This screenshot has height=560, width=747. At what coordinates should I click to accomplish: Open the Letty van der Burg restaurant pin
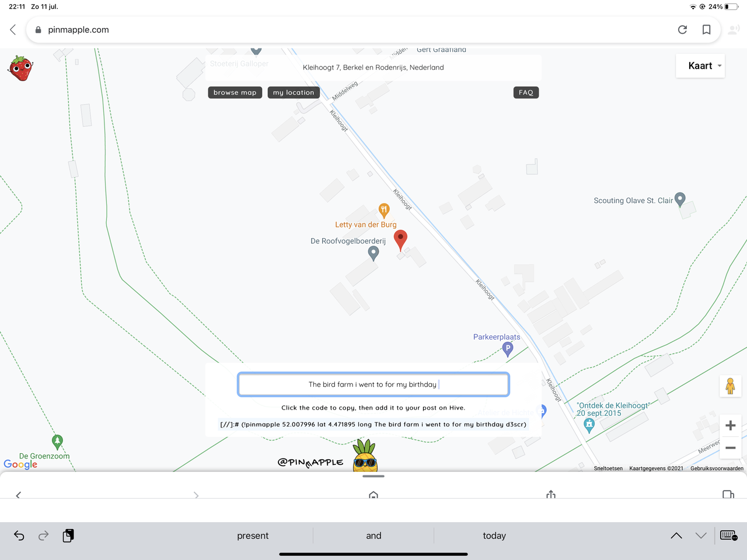(x=384, y=210)
